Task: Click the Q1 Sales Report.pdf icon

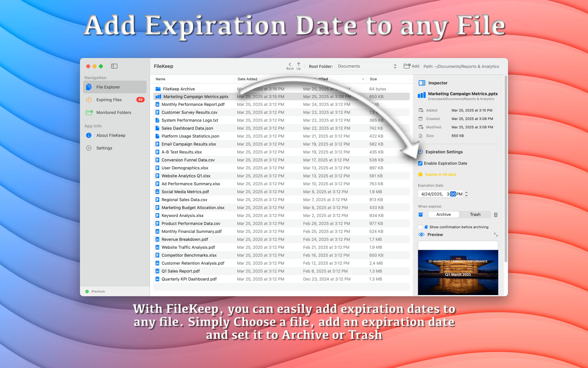Action: click(157, 271)
